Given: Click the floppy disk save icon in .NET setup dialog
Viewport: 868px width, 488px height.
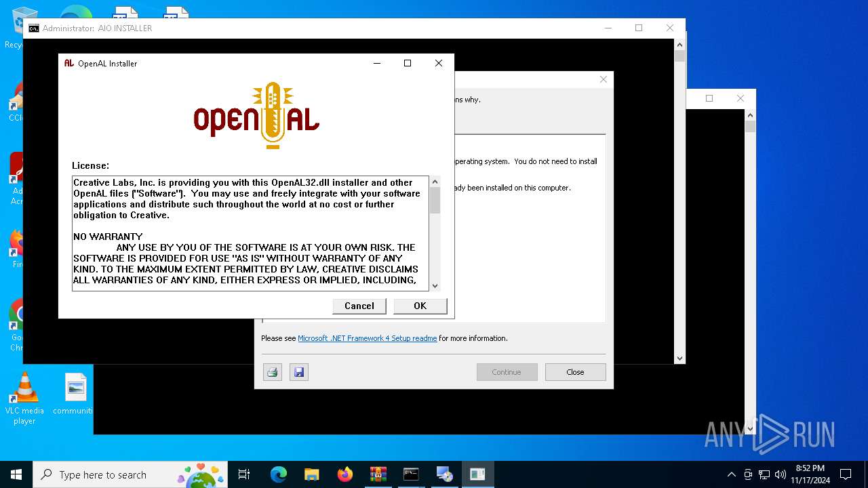Looking at the screenshot, I should tap(299, 372).
